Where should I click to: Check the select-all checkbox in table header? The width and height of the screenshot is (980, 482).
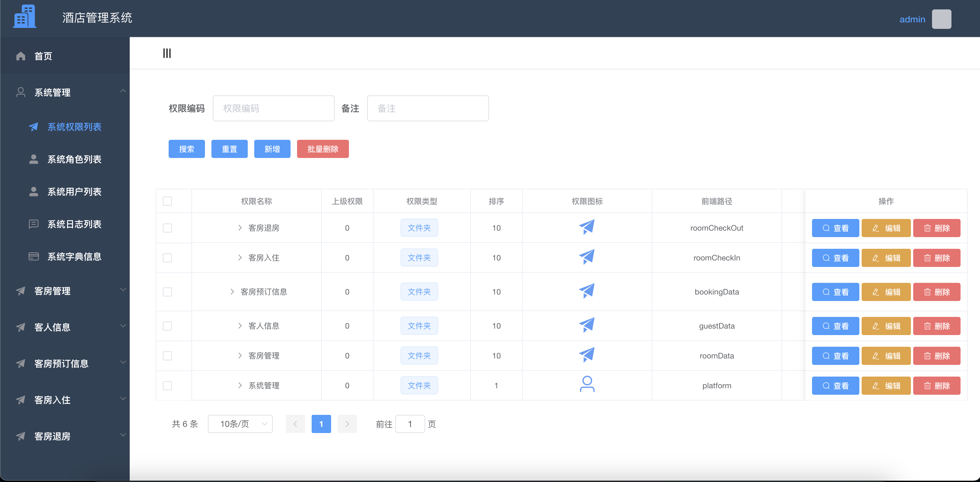(x=167, y=201)
